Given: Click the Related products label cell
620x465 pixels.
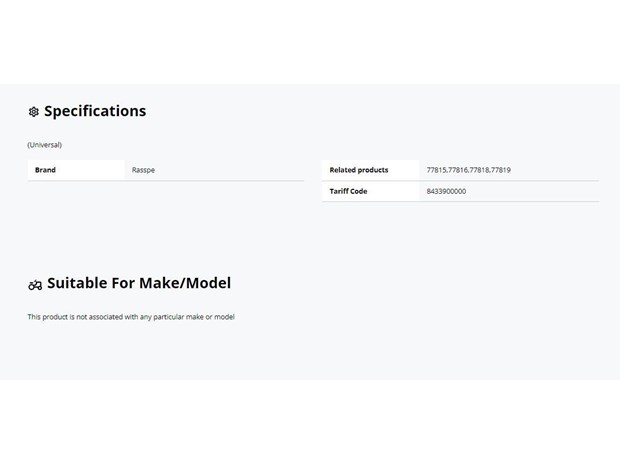Looking at the screenshot, I should [x=370, y=170].
